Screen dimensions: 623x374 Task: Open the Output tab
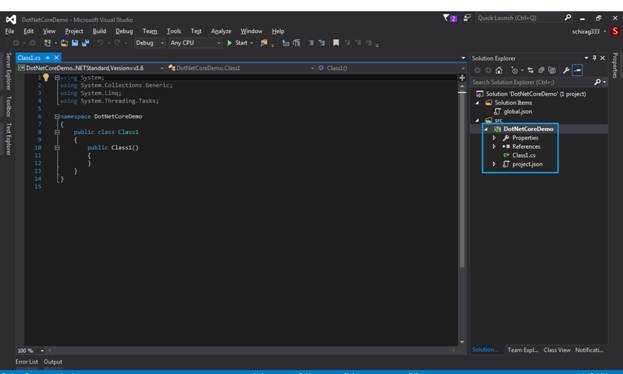pyautogui.click(x=53, y=362)
